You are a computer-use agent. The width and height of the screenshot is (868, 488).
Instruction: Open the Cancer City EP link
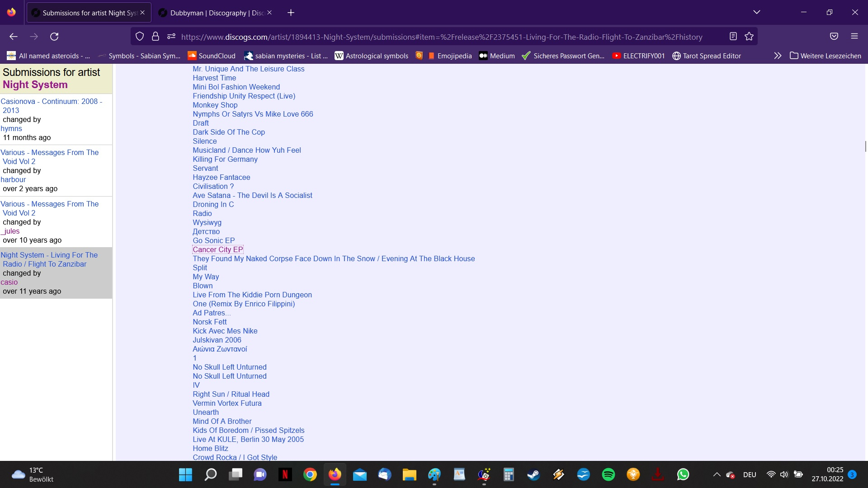218,249
